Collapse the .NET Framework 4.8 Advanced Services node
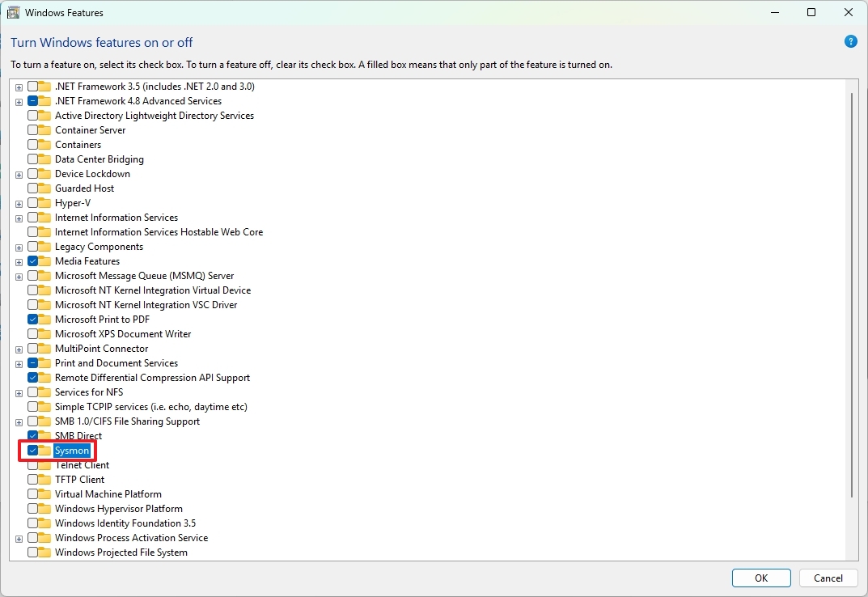 click(x=18, y=100)
